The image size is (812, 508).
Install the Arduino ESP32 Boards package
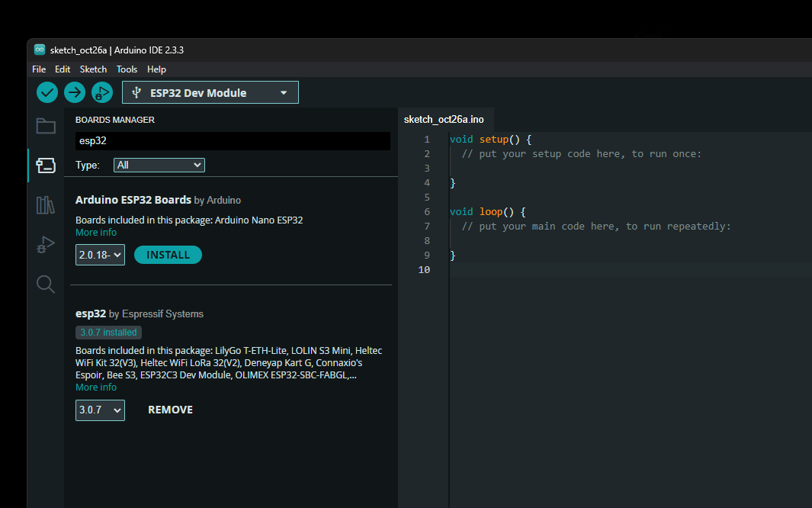[168, 254]
